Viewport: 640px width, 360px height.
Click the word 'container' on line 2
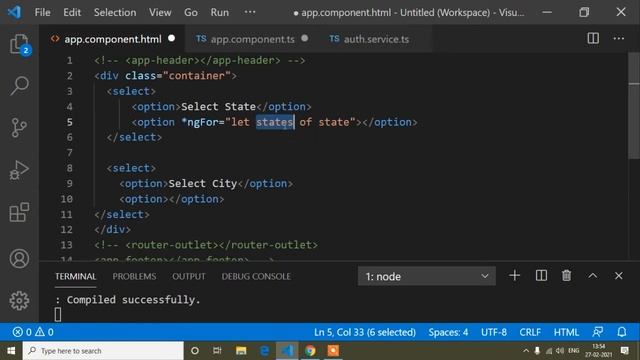(197, 76)
